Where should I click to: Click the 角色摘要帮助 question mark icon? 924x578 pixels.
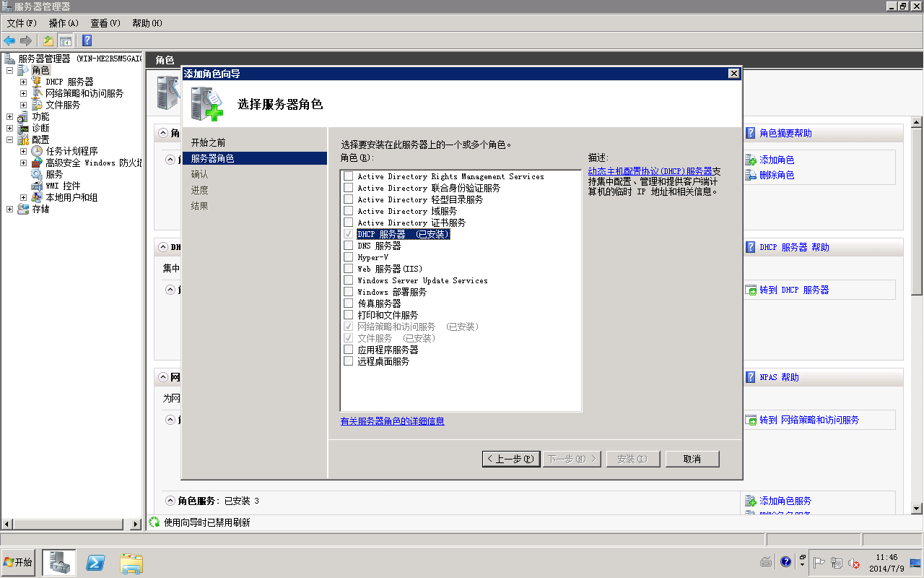point(751,133)
